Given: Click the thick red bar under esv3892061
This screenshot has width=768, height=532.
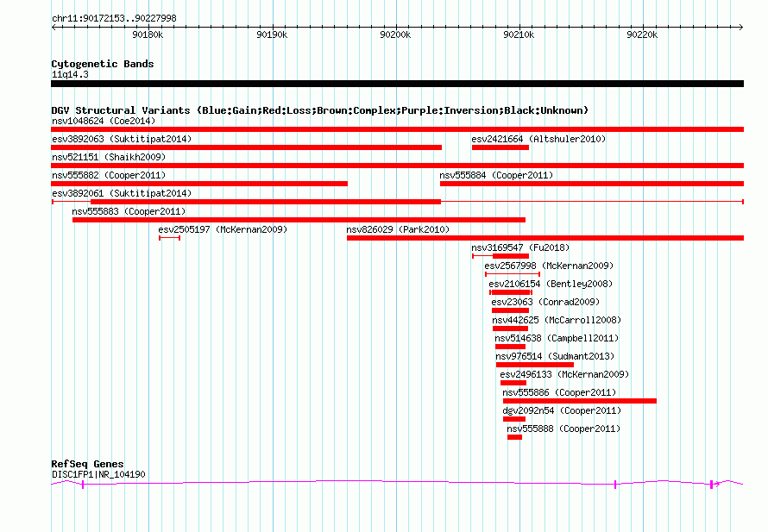Looking at the screenshot, I should [x=266, y=202].
